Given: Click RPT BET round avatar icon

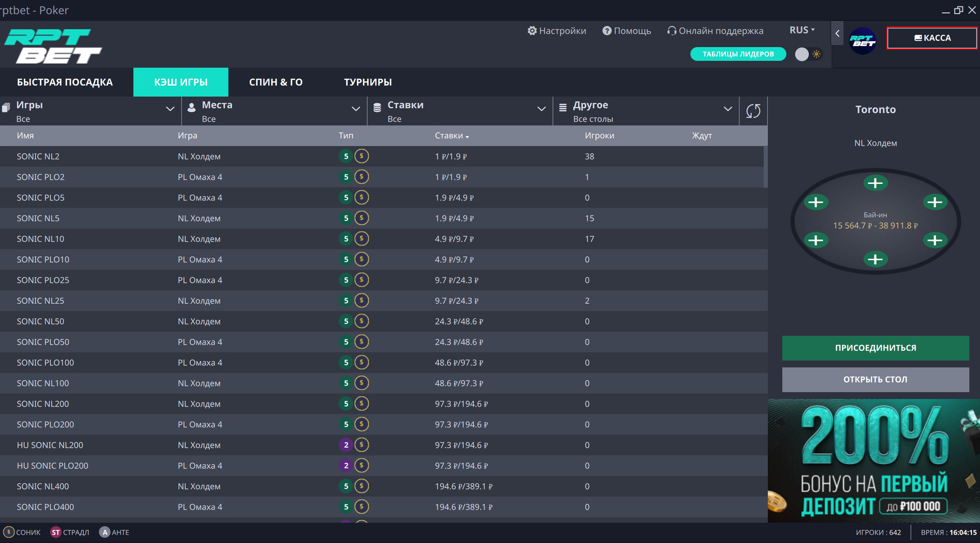Looking at the screenshot, I should tap(862, 41).
